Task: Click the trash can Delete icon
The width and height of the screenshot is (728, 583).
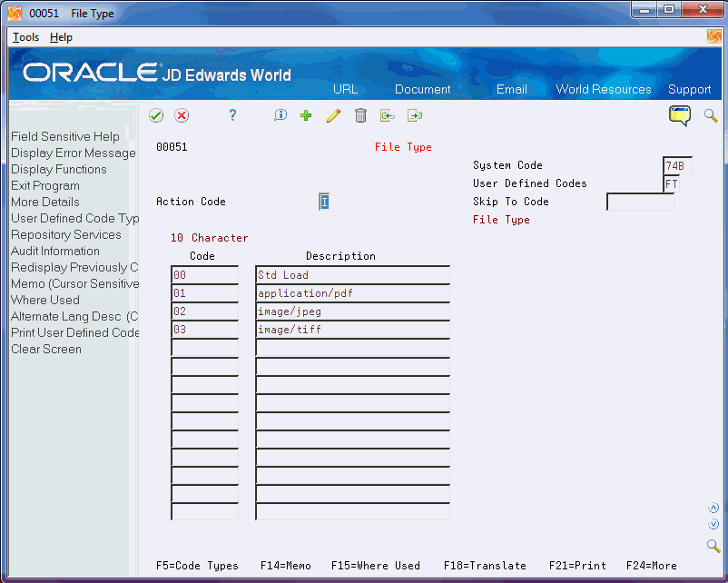Action: point(360,115)
